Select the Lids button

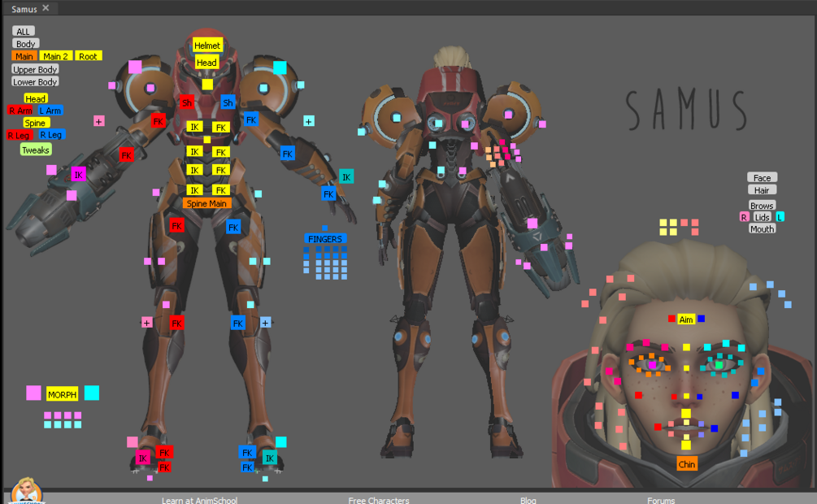762,217
